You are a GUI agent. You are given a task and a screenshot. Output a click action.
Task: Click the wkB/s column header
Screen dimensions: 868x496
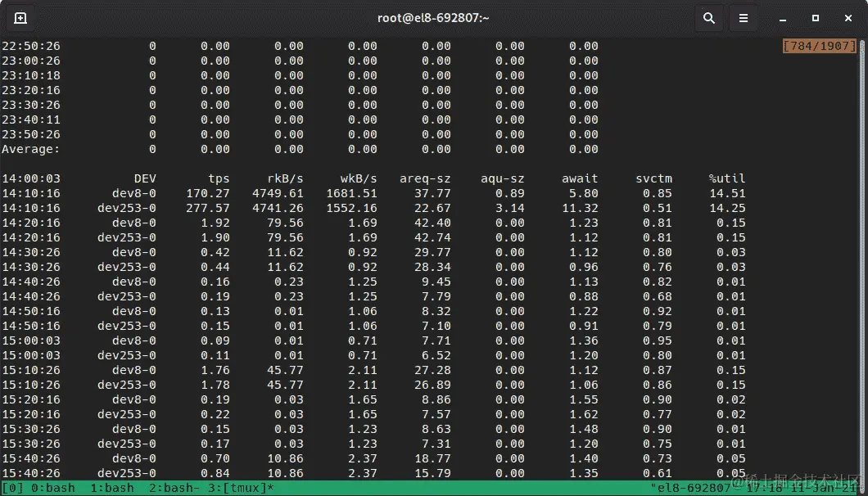pos(359,178)
